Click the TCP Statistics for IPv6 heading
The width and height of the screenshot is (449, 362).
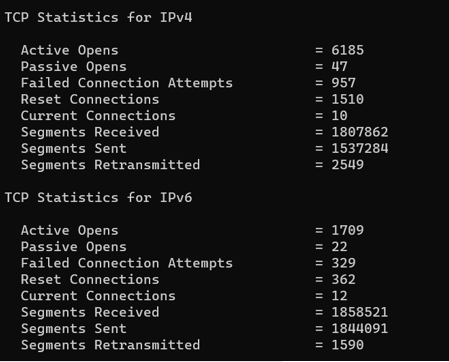pyautogui.click(x=99, y=198)
